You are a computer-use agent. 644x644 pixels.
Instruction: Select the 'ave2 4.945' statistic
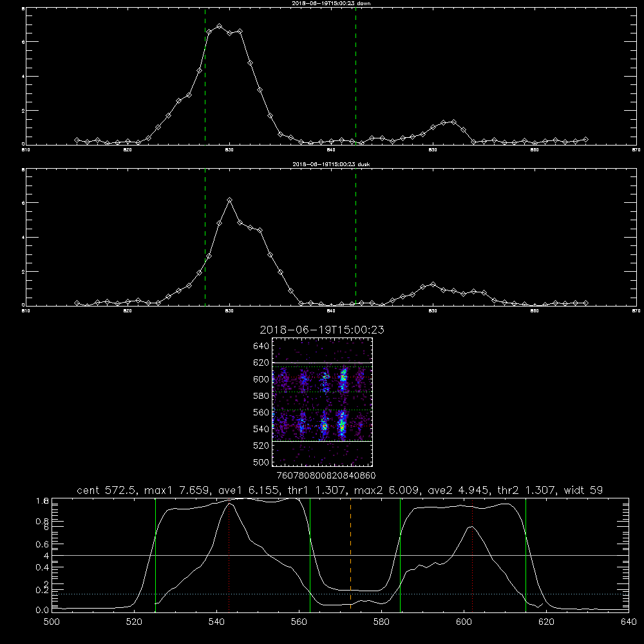click(x=459, y=490)
